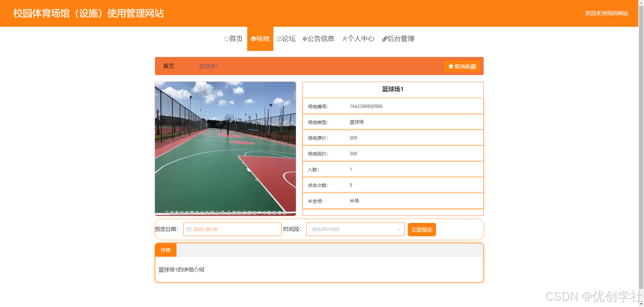Open 公告信息 announcements menu item
Image resolution: width=644 pixels, height=307 pixels.
[318, 39]
